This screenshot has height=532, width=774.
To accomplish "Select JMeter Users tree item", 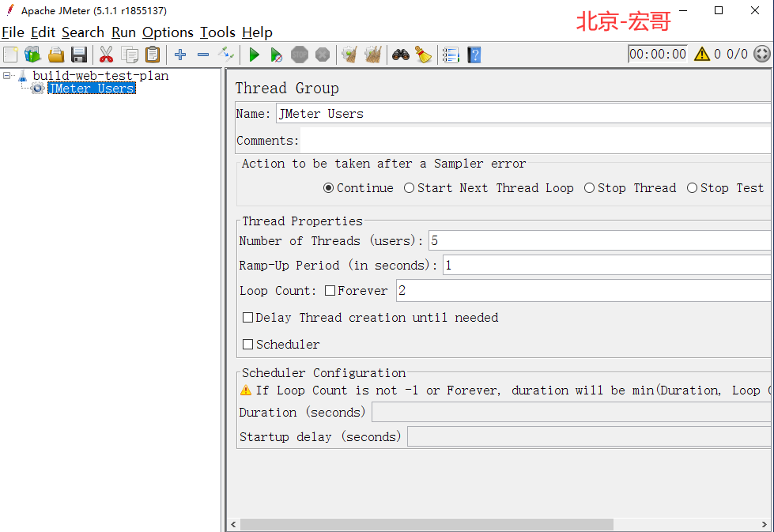I will tap(92, 89).
